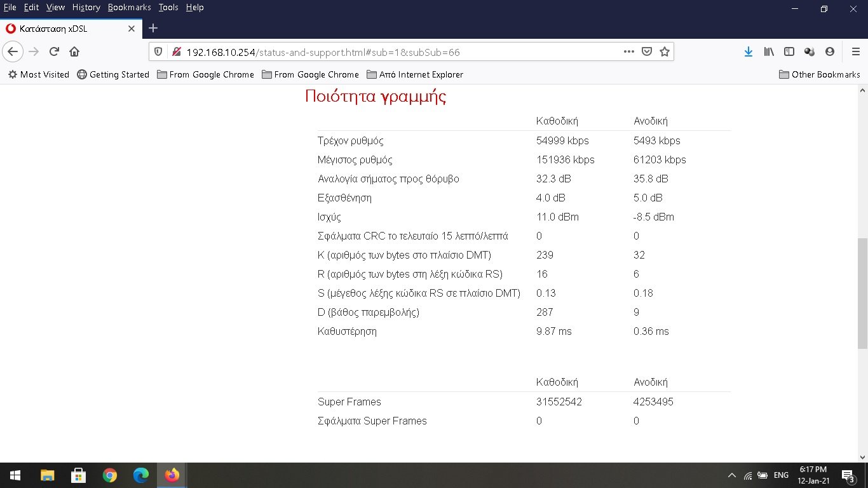
Task: Open the page actions three-dots menu
Action: click(x=629, y=51)
